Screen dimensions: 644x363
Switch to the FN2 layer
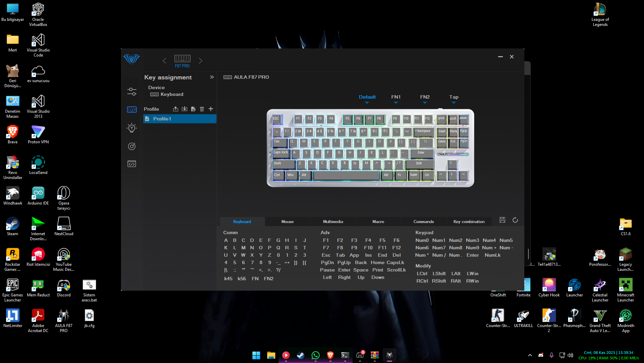tap(425, 97)
